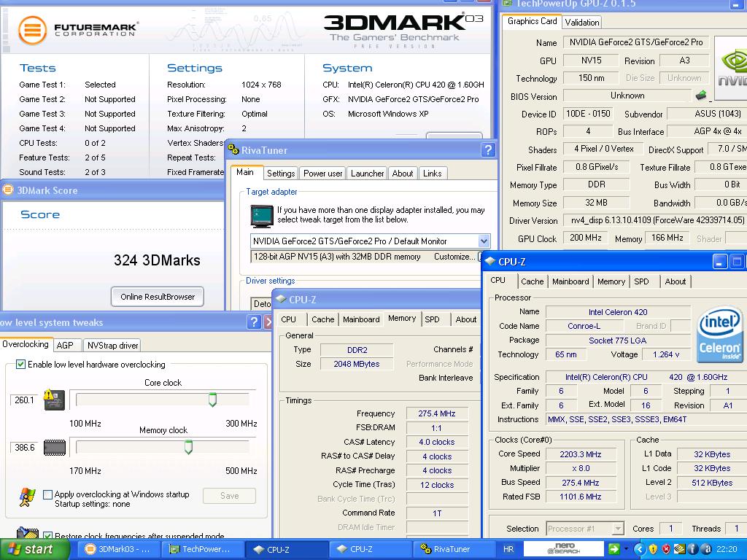Click the Intel Celeron logo in CPU-Z
The height and width of the screenshot is (560, 747).
point(720,335)
